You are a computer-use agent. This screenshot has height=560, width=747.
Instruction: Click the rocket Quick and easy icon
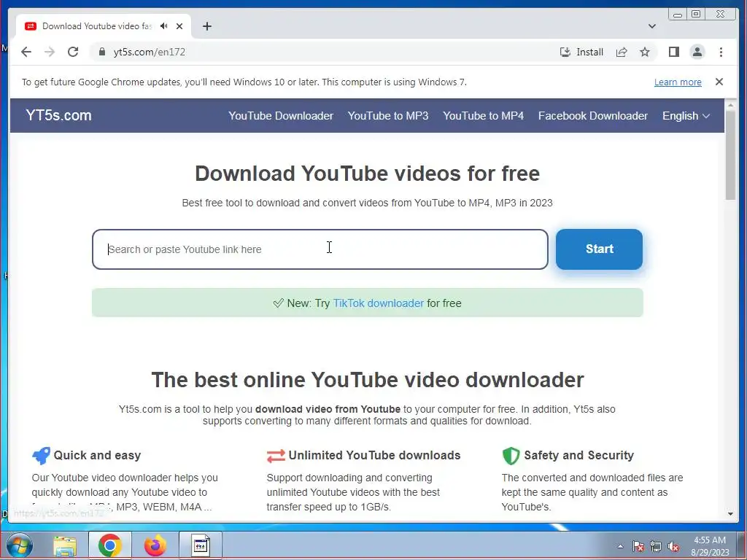pos(41,456)
